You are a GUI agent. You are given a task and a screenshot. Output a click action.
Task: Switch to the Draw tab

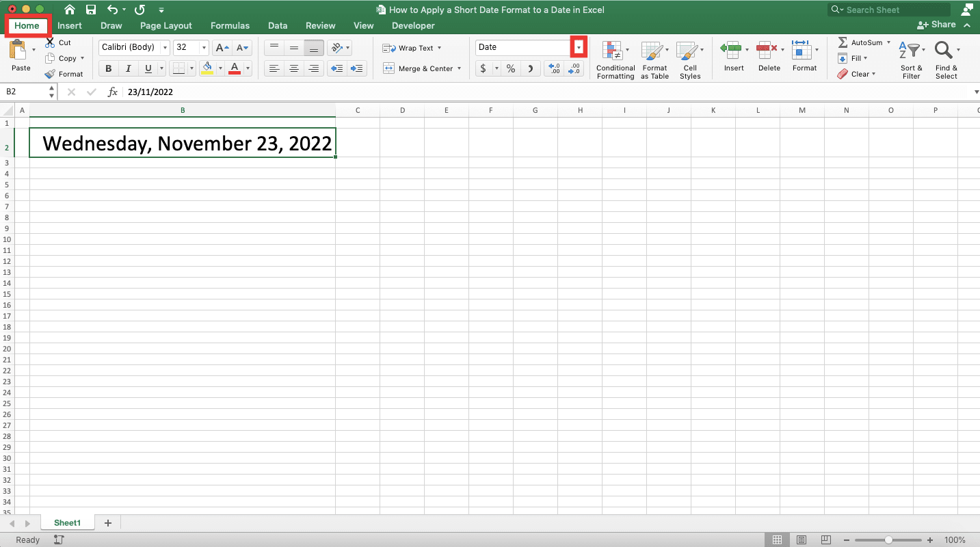point(111,25)
